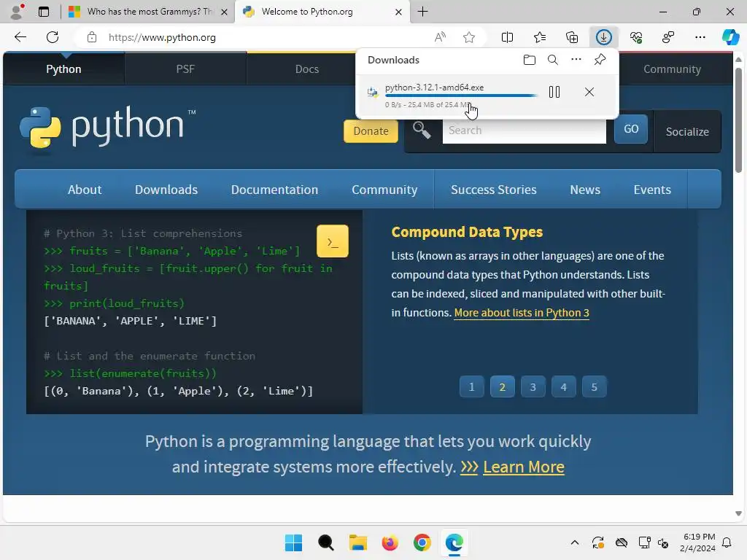
Task: Open the News menu
Action: (x=585, y=190)
